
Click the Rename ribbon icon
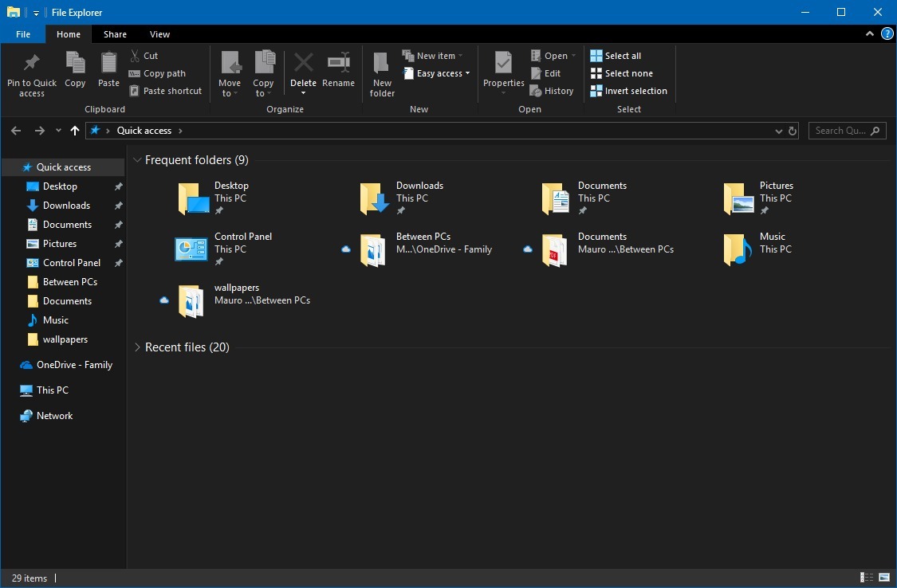tap(338, 69)
